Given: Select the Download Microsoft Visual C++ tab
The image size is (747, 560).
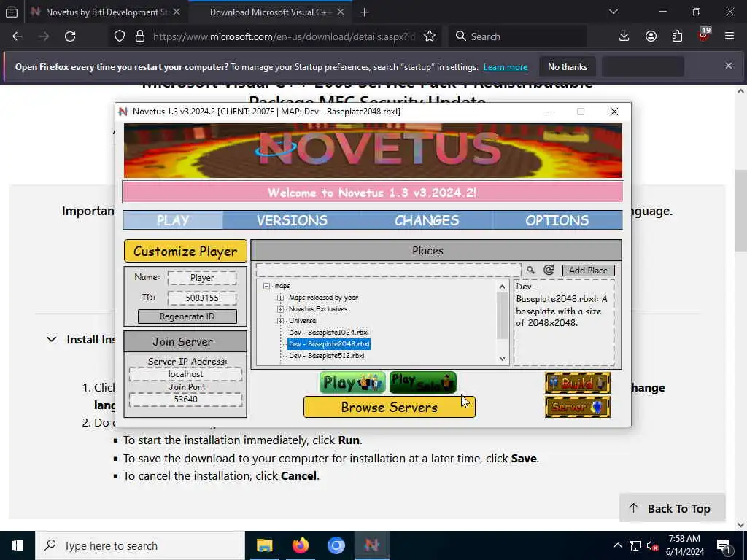Looking at the screenshot, I should [x=270, y=12].
